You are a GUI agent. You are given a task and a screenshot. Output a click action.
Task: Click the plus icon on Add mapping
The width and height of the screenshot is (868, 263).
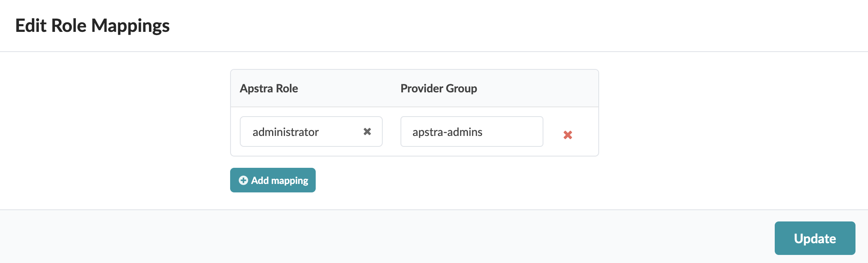(243, 180)
